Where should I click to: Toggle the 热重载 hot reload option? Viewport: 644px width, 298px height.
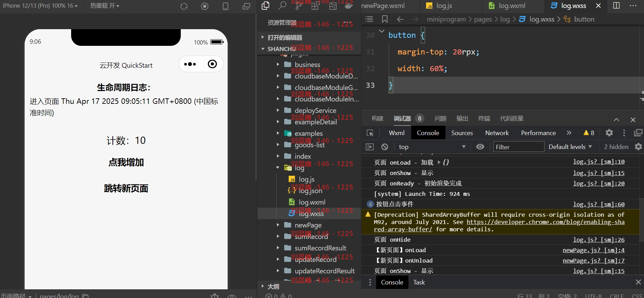coord(105,6)
